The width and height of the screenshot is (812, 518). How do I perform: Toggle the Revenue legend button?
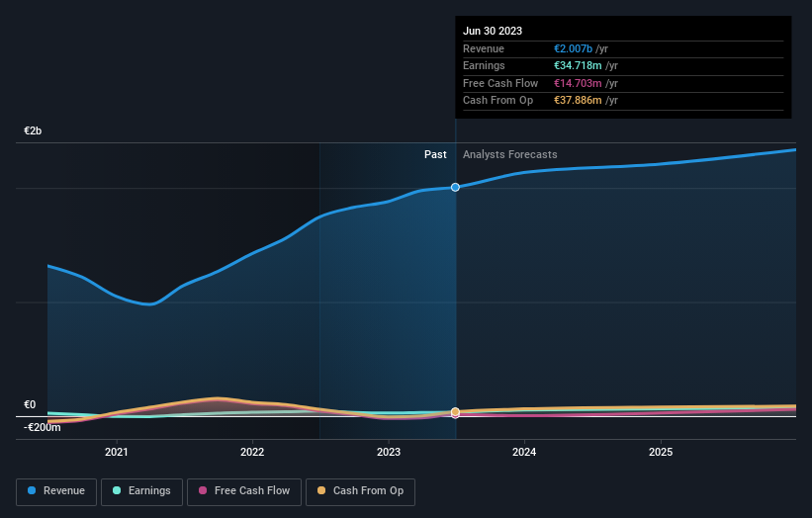tap(56, 491)
